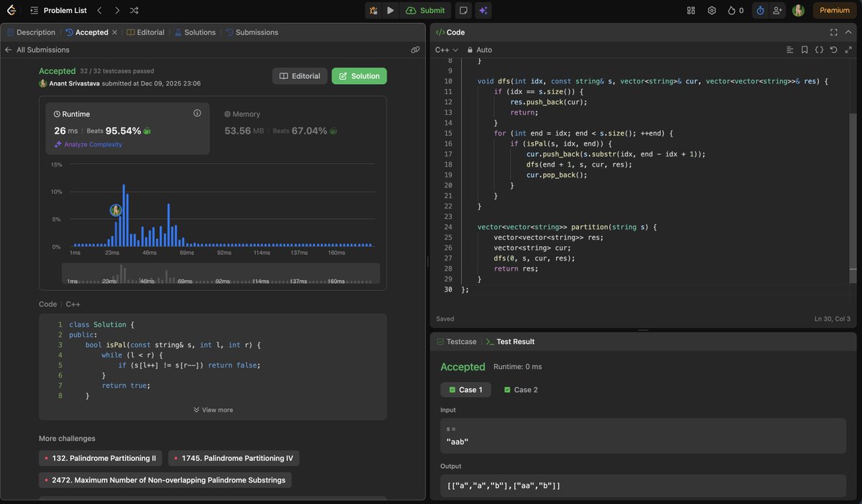Close the Accepted tab
The width and height of the screenshot is (862, 504).
coord(114,32)
